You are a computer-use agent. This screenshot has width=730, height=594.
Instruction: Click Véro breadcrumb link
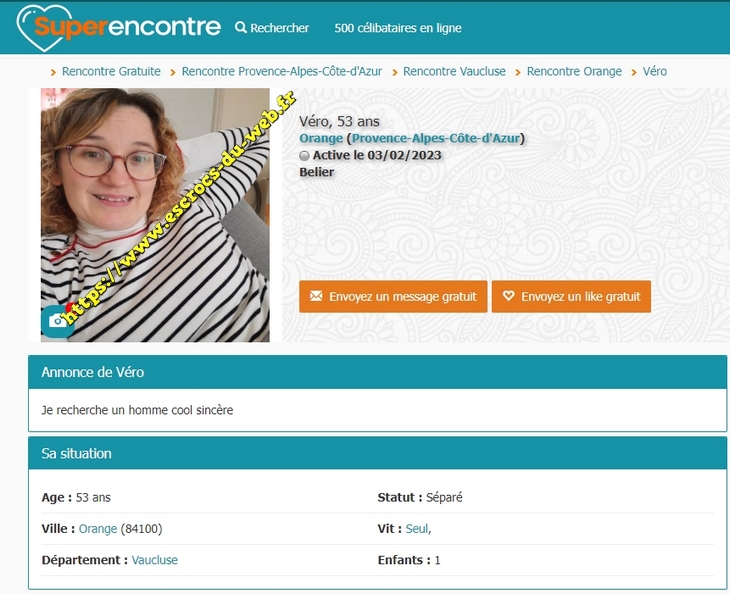(x=655, y=71)
